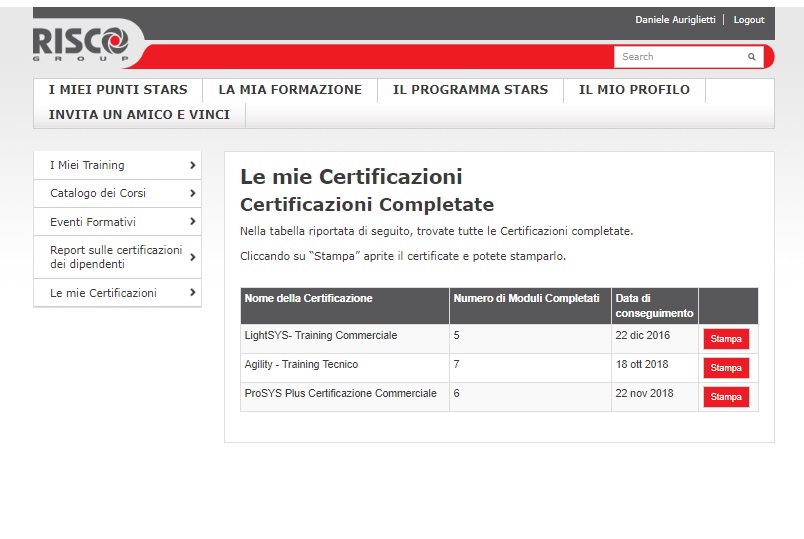Click the date 22 nov 2018
804x539 pixels.
click(x=645, y=393)
